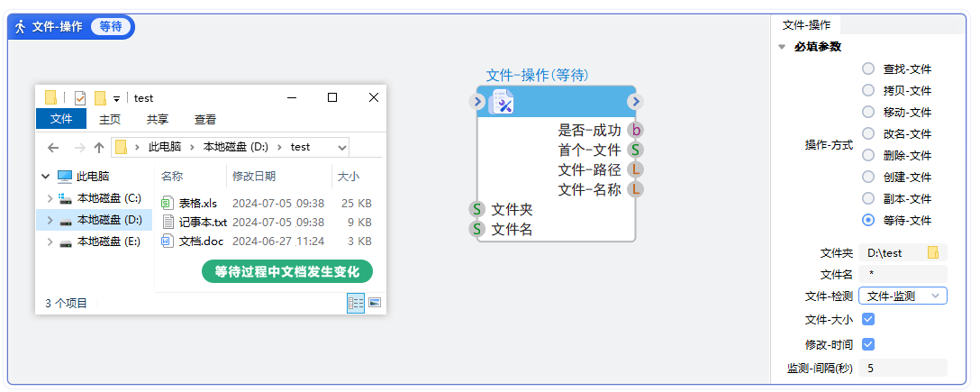
Task: Click the 表格.xls file icon
Action: coord(168,203)
